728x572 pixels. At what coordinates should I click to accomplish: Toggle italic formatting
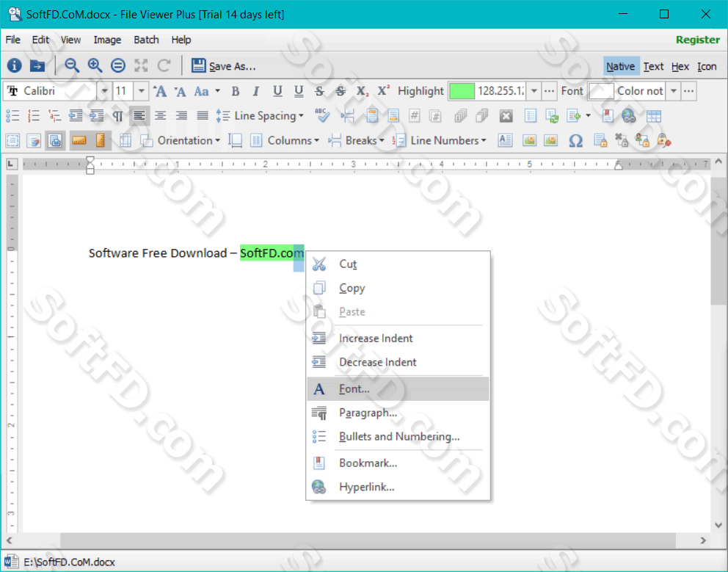[x=256, y=91]
